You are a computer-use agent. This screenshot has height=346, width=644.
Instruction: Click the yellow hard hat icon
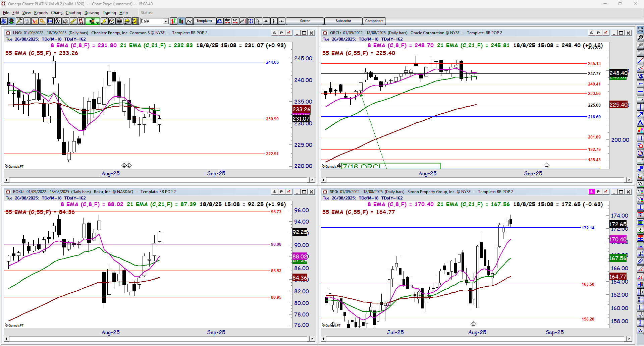(x=127, y=21)
